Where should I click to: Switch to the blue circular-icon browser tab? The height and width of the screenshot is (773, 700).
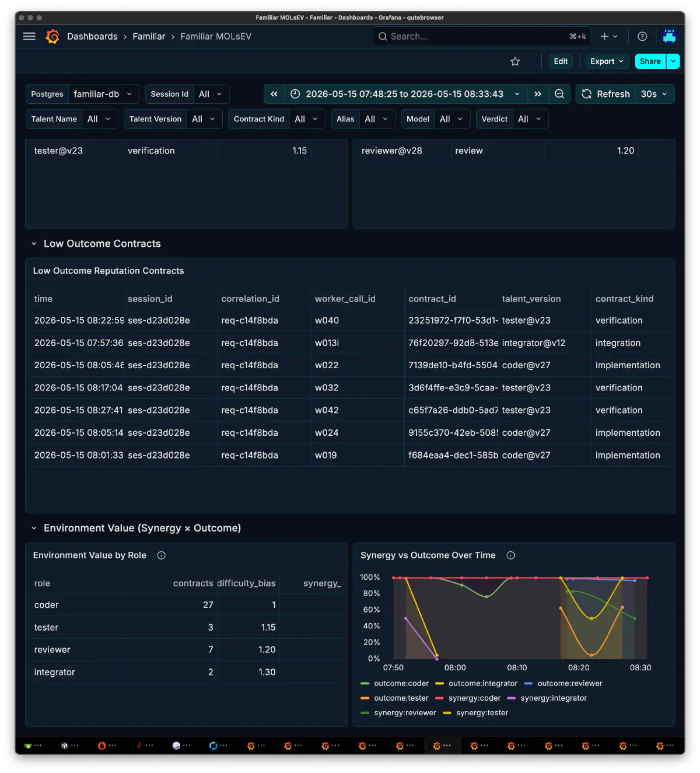(218, 746)
